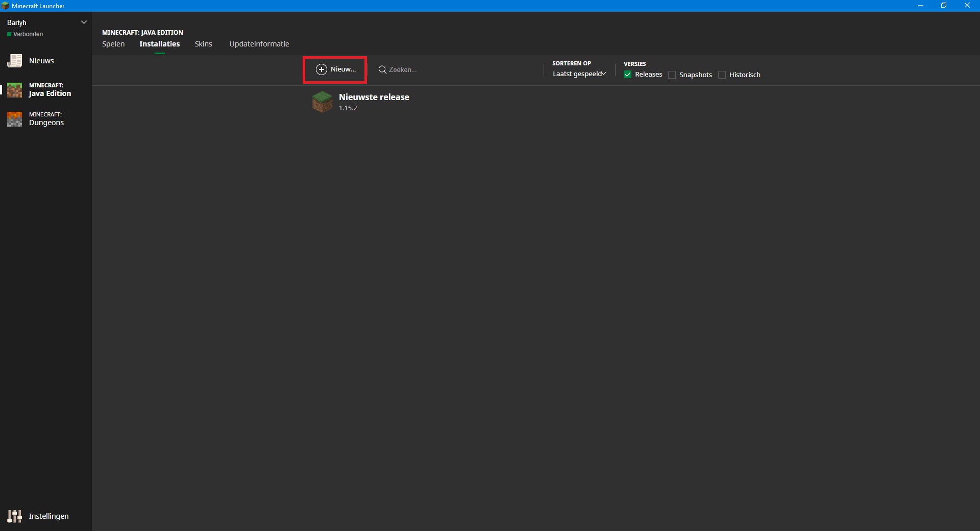The height and width of the screenshot is (531, 980).
Task: Click the Nieuws sidebar label
Action: [x=41, y=61]
